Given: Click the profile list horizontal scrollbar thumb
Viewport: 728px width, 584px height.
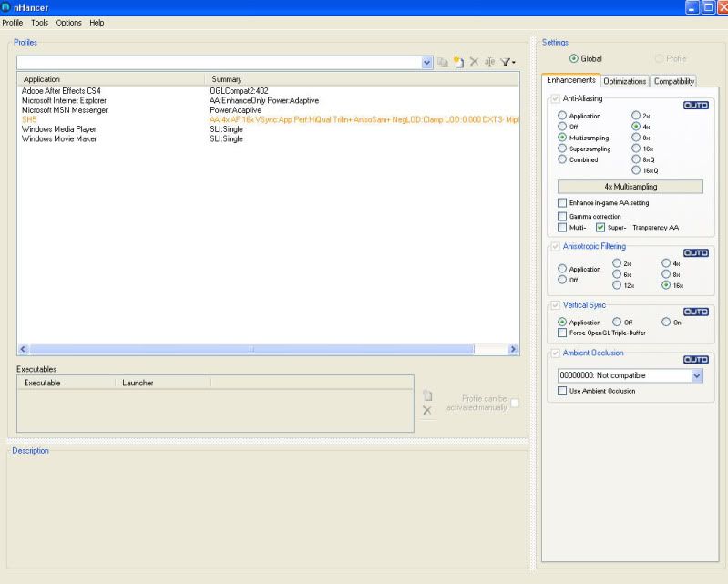Looking at the screenshot, I should pos(252,349).
